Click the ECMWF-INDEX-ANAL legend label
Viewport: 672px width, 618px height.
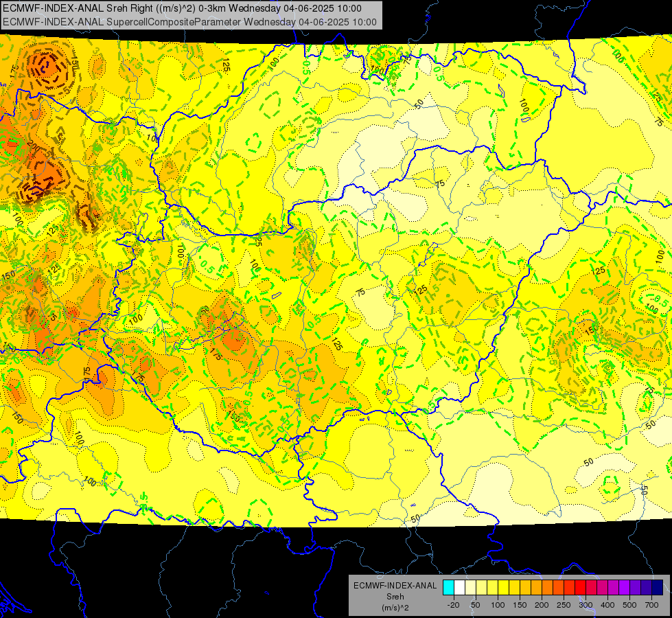click(395, 586)
